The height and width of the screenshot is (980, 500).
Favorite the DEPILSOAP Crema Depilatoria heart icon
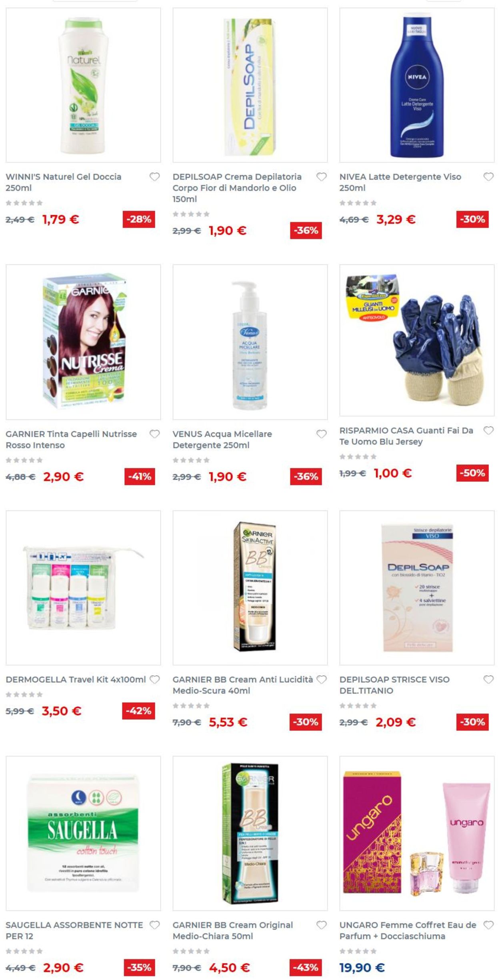(321, 177)
